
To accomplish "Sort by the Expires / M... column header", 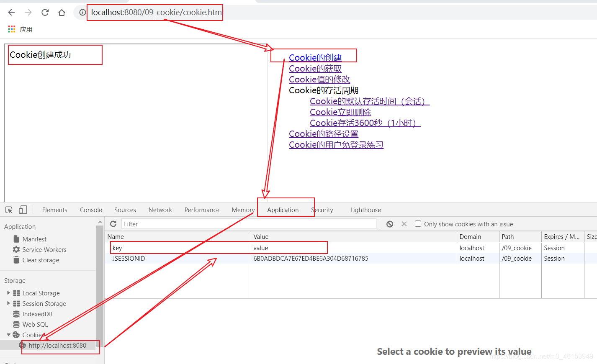I will coord(563,236).
